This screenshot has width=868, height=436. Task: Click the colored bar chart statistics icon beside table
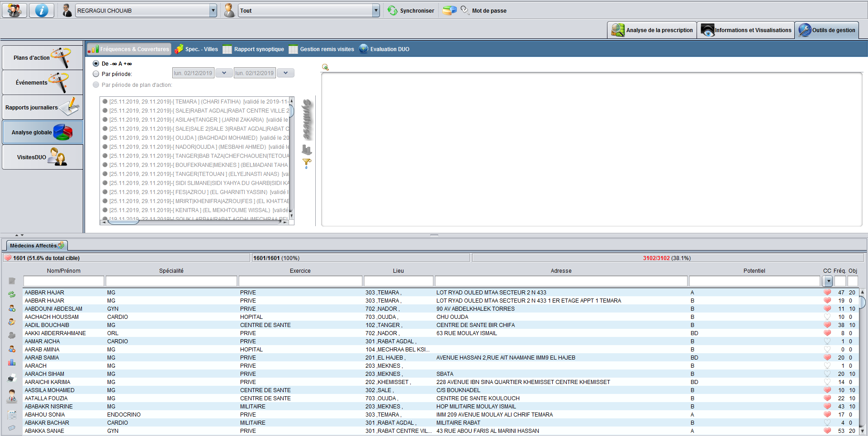12,362
